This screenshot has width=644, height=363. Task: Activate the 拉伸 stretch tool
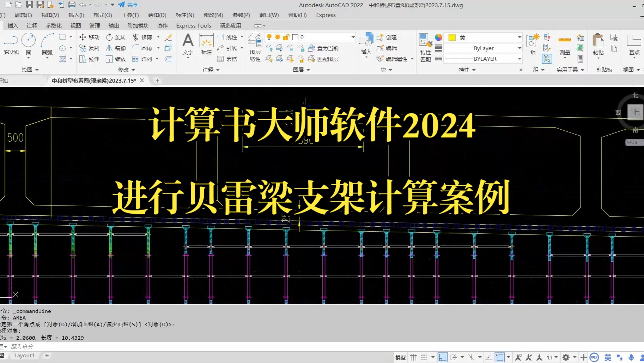pos(90,59)
